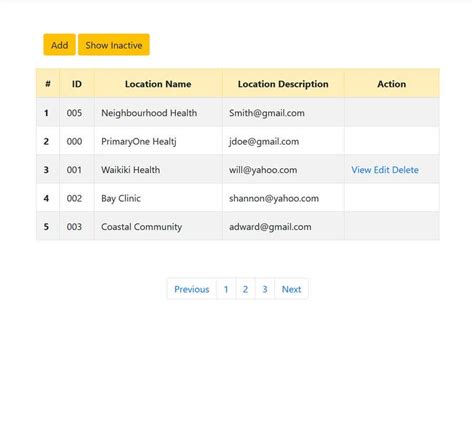Select the ID column header

77,84
